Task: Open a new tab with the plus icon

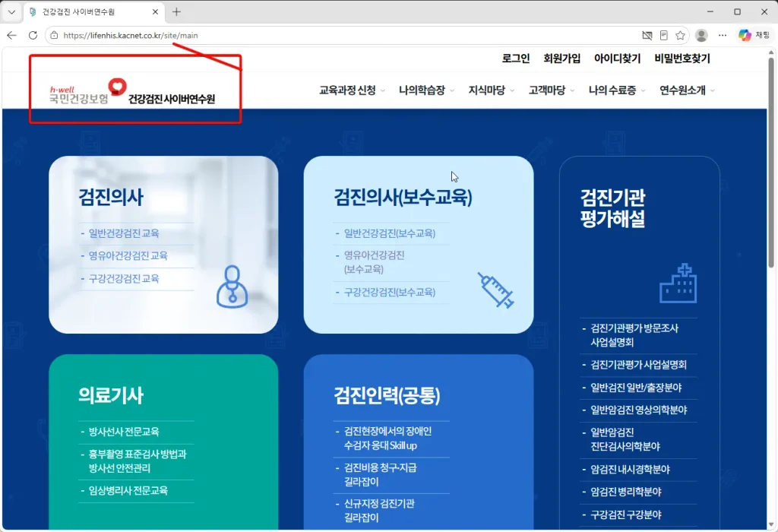Action: [x=176, y=12]
